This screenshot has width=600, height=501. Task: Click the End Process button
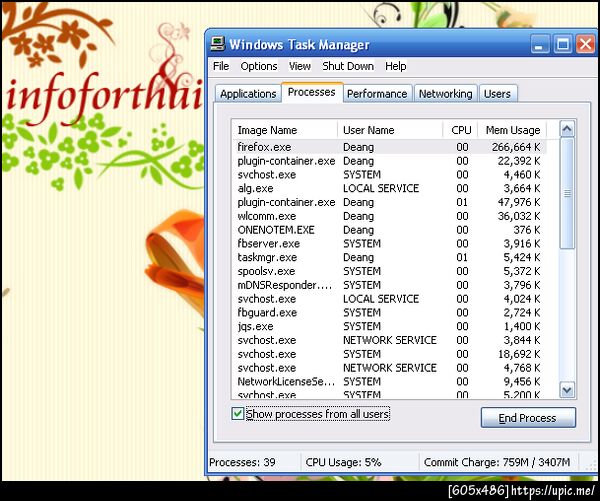coord(528,418)
